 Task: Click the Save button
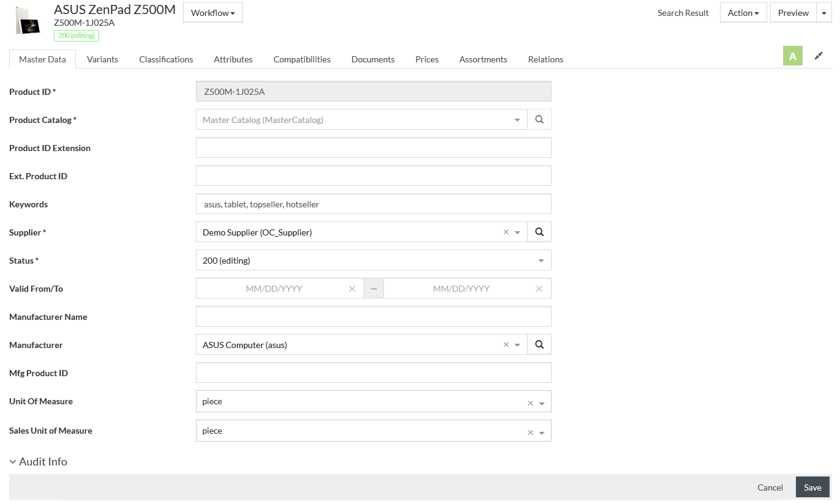[x=812, y=487]
